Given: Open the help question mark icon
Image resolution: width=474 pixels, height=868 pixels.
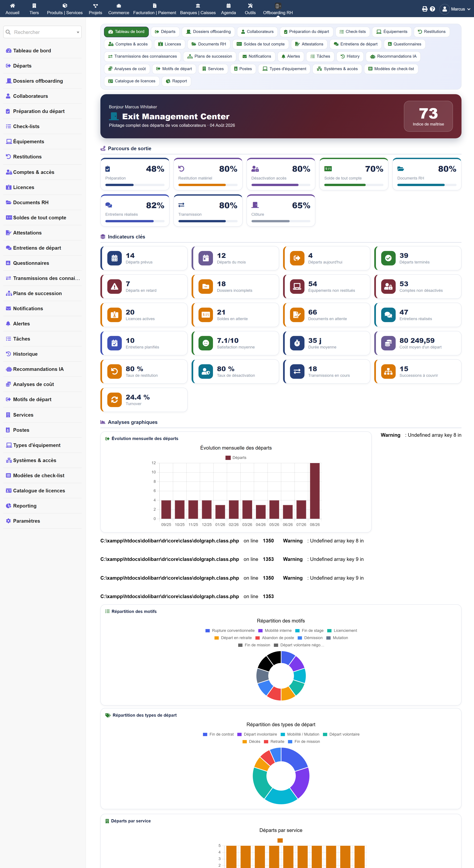Looking at the screenshot, I should tap(432, 9).
